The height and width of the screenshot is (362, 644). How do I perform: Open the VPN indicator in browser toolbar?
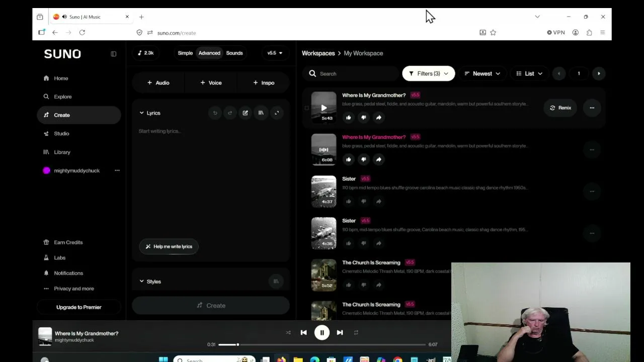pos(556,33)
